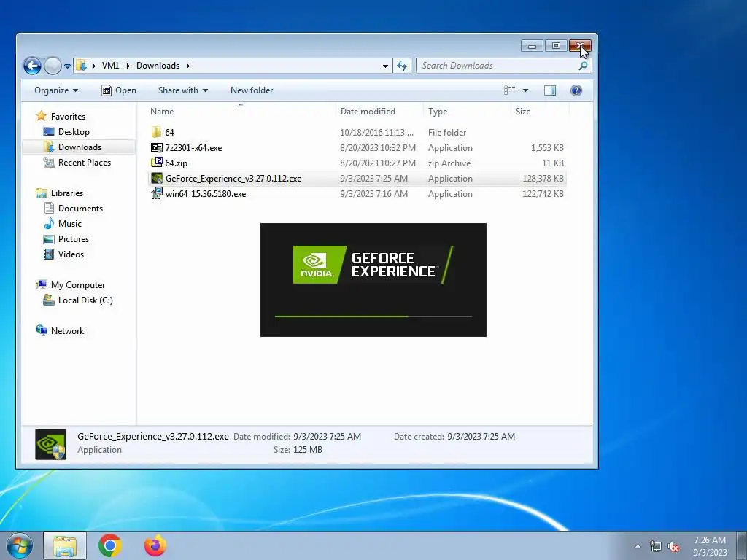Viewport: 747px width, 560px height.
Task: Open the address bar history dropdown
Action: coord(385,66)
